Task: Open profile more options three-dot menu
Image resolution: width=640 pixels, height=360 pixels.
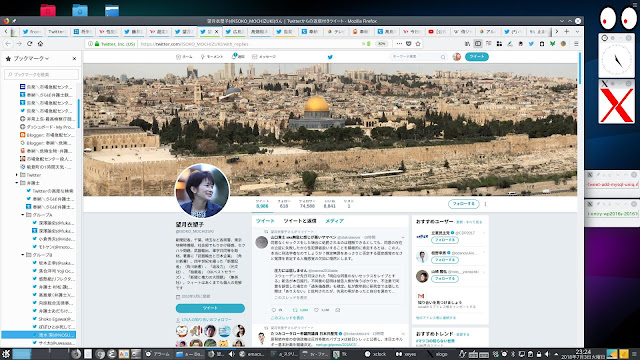Action: tap(485, 204)
